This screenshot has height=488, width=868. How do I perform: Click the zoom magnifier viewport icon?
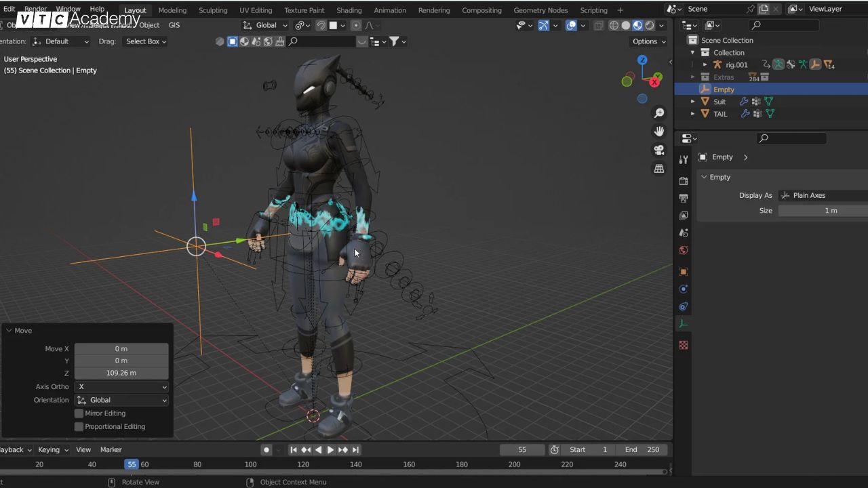tap(658, 113)
